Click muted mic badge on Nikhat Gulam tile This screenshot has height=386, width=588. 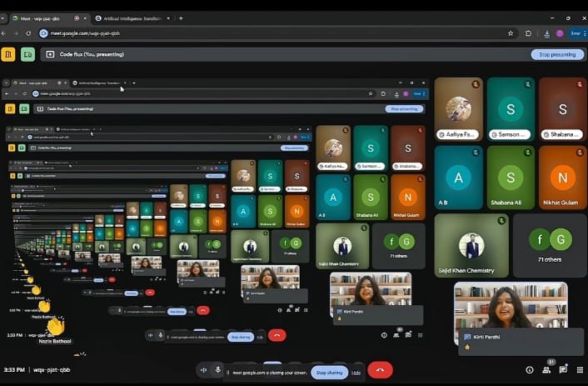coord(580,153)
